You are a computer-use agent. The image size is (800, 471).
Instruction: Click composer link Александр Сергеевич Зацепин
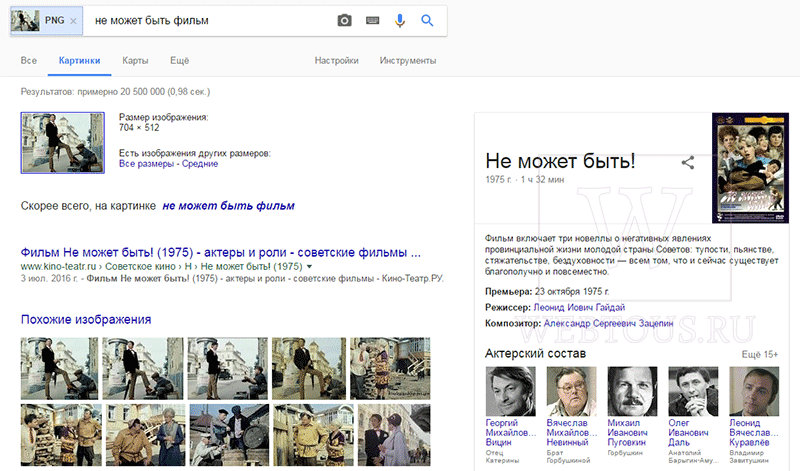608,323
